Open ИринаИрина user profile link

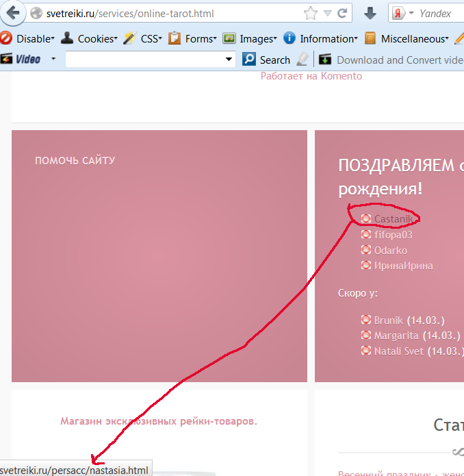403,266
